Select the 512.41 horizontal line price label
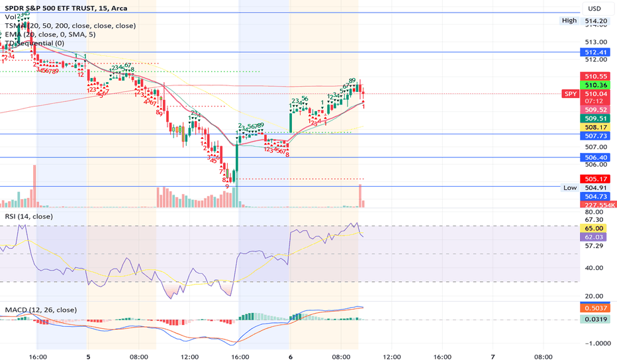 tap(595, 52)
